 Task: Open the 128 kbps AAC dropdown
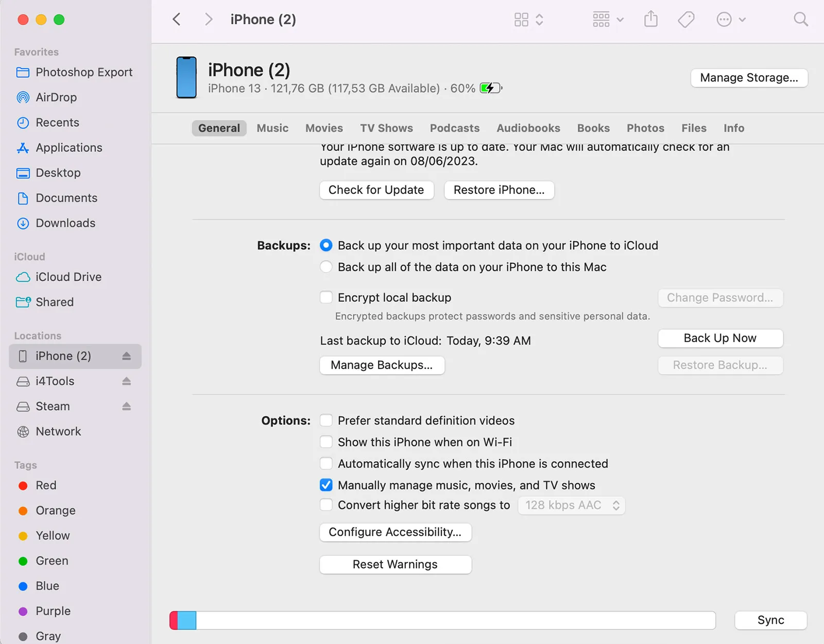(x=571, y=505)
